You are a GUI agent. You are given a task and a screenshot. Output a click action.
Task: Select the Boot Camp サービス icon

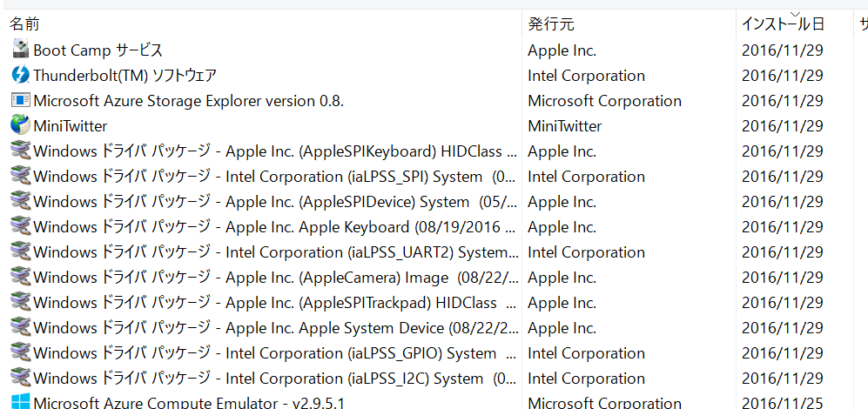21,50
